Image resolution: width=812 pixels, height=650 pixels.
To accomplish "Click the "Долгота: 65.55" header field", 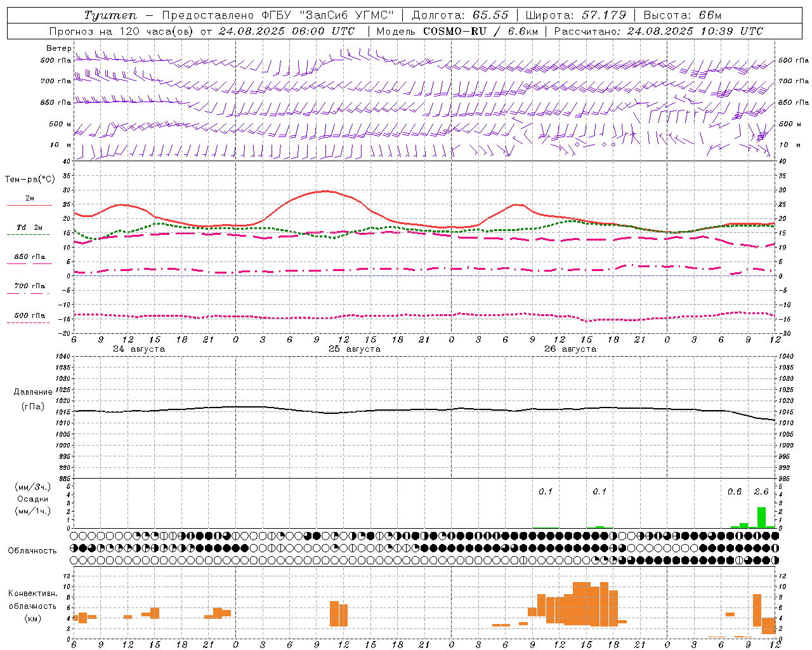I will click(460, 15).
